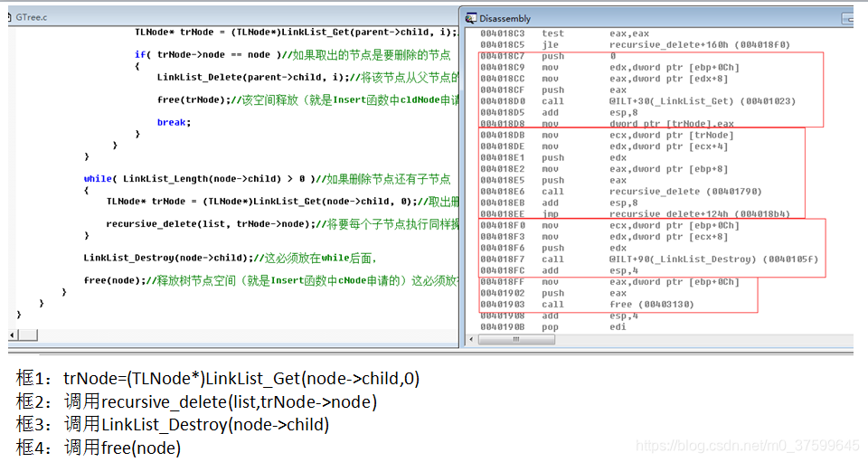Click disassembly line 004018E2 mov eax,[ebp+8]
The image size is (868, 462).
pyautogui.click(x=604, y=169)
